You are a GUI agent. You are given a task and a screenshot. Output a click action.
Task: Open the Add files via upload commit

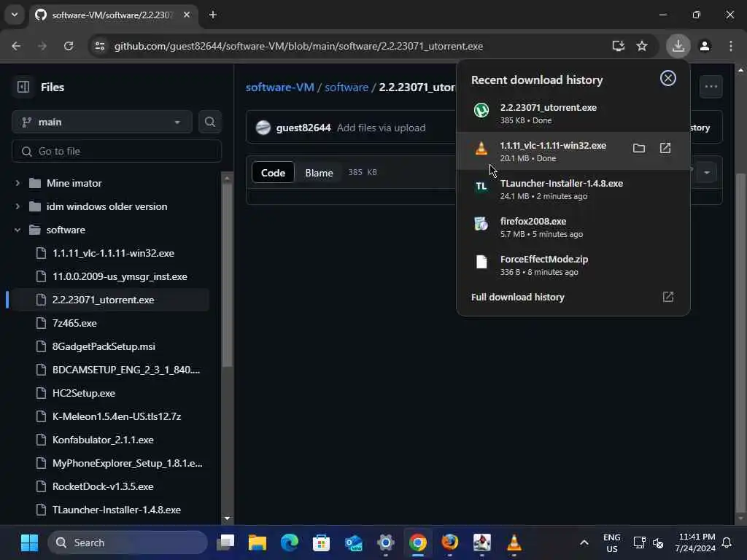tap(381, 128)
